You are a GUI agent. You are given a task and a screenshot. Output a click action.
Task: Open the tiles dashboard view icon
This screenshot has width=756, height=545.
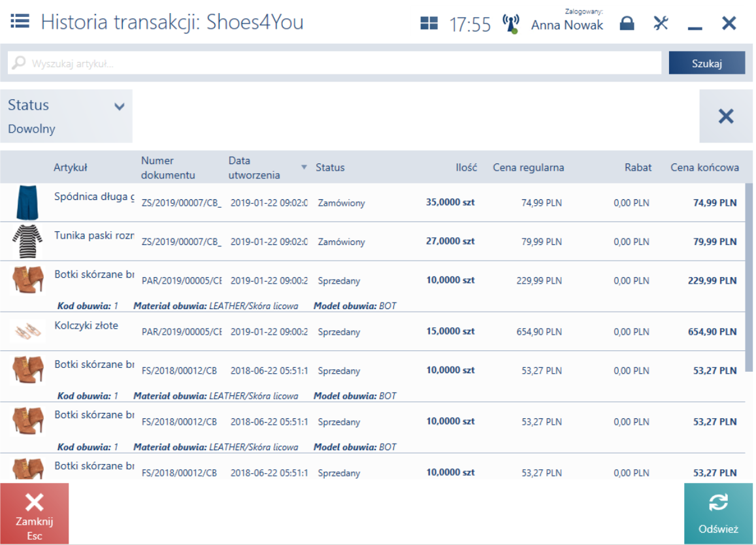click(429, 23)
